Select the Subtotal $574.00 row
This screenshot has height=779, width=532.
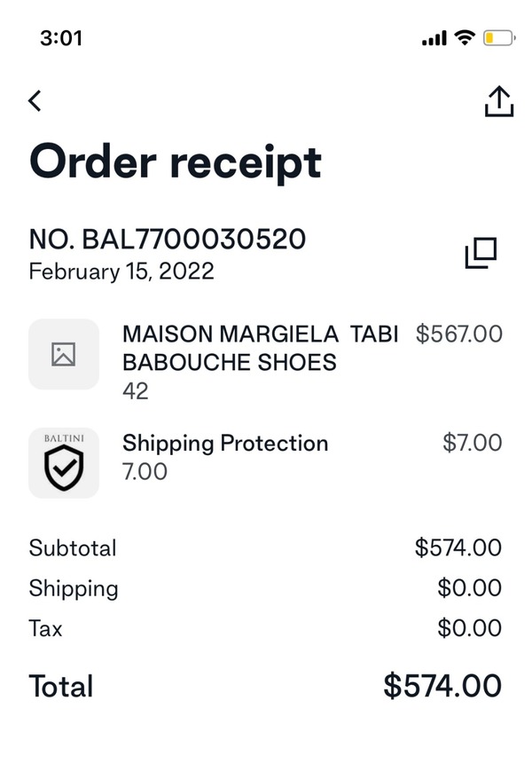click(266, 548)
